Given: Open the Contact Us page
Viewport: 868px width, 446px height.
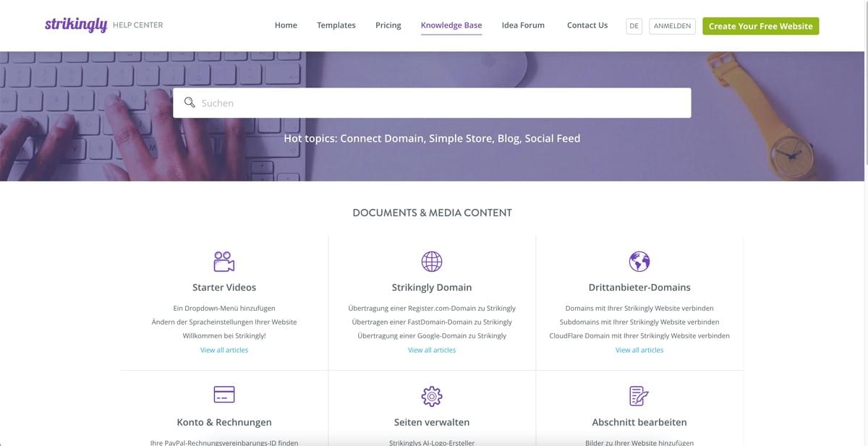Looking at the screenshot, I should 587,25.
